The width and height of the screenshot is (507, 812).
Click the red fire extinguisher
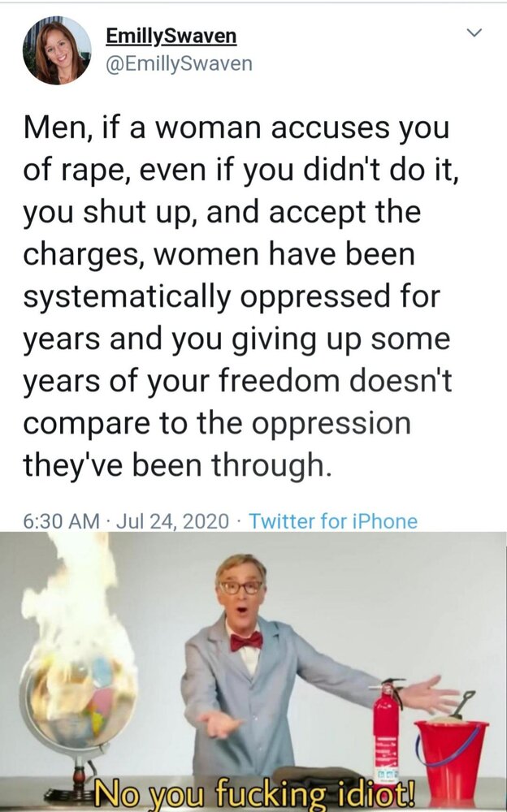pos(386,725)
